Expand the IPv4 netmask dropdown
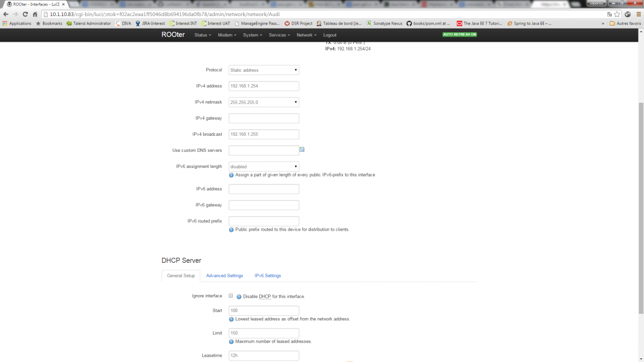This screenshot has width=644, height=362. pyautogui.click(x=264, y=102)
